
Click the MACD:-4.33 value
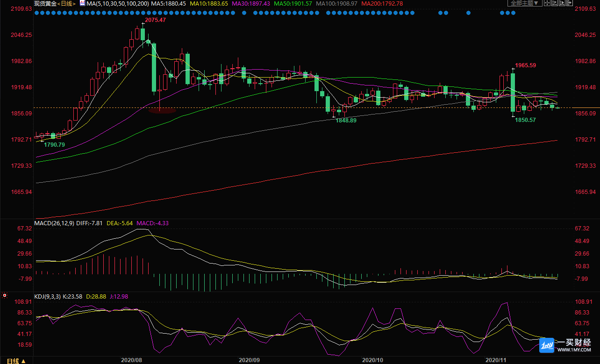[x=152, y=223]
